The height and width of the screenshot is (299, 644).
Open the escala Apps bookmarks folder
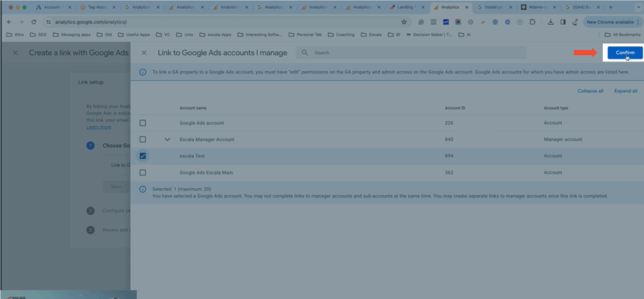tap(215, 34)
